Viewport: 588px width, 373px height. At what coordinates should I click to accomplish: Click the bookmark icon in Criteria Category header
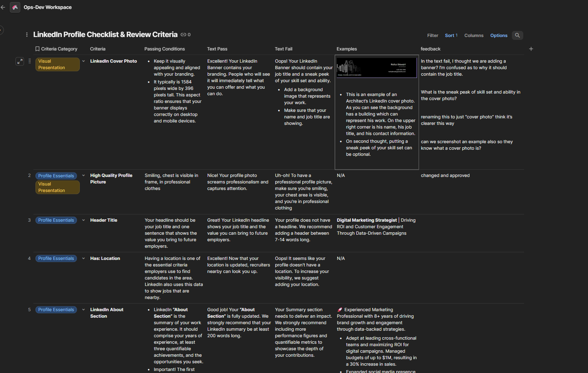click(37, 49)
